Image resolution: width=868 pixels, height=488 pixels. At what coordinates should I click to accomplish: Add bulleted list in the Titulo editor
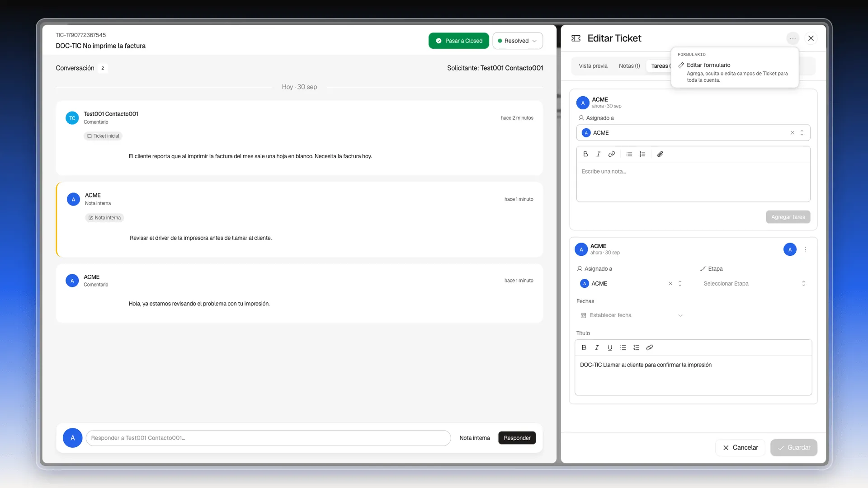(623, 347)
